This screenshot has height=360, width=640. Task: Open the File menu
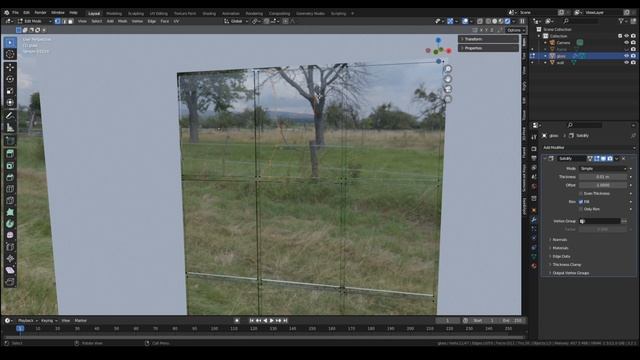tap(15, 13)
